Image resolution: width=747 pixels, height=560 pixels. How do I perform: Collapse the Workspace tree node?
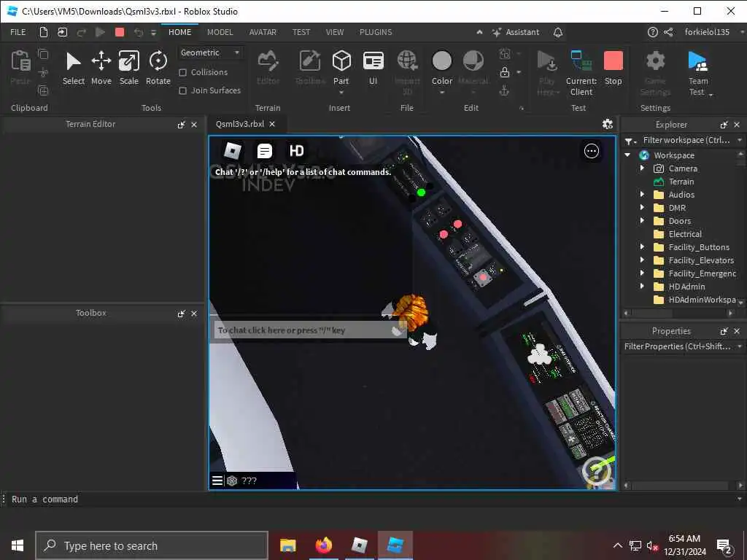pyautogui.click(x=628, y=155)
